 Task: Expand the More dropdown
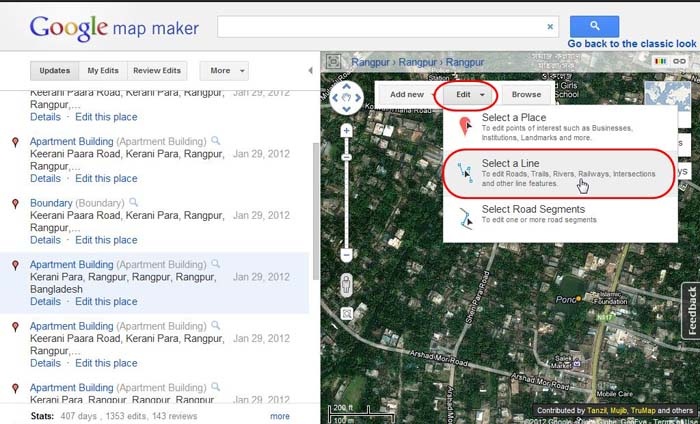[224, 71]
